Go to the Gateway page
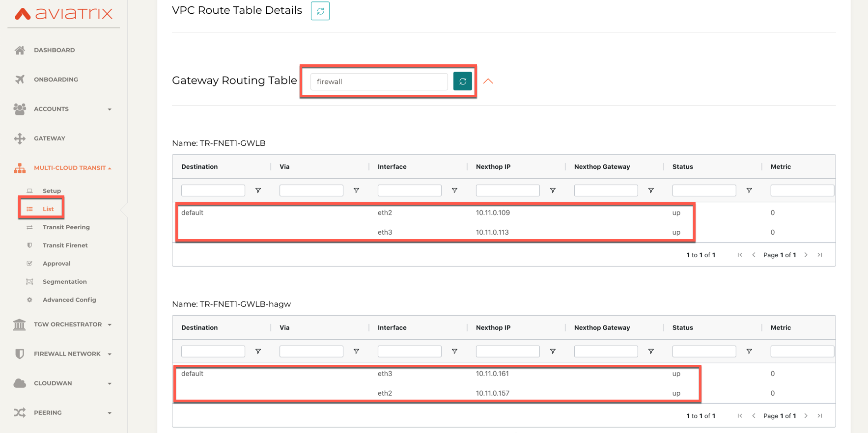The image size is (868, 433). click(x=49, y=138)
